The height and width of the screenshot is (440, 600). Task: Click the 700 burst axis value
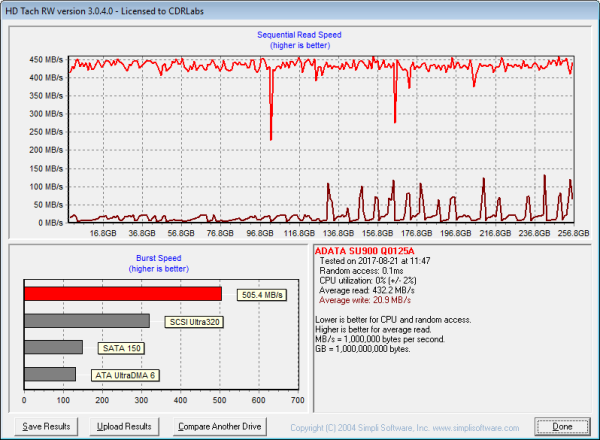point(298,400)
